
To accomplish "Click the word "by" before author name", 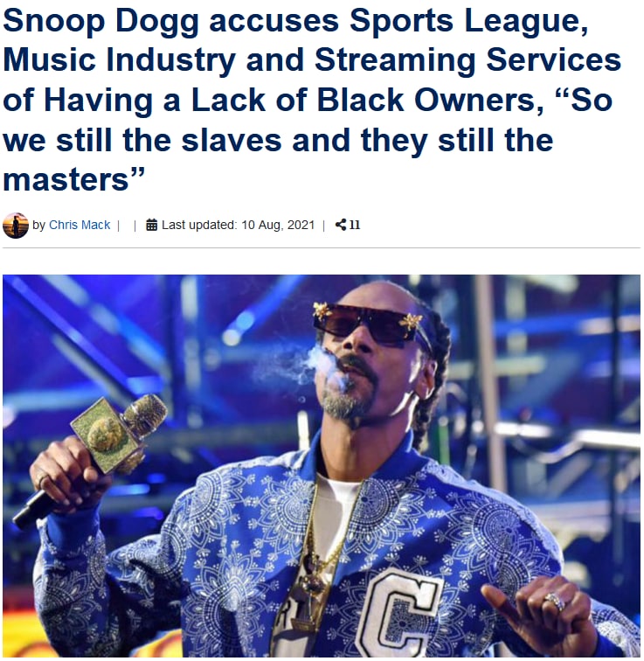I will click(x=38, y=226).
